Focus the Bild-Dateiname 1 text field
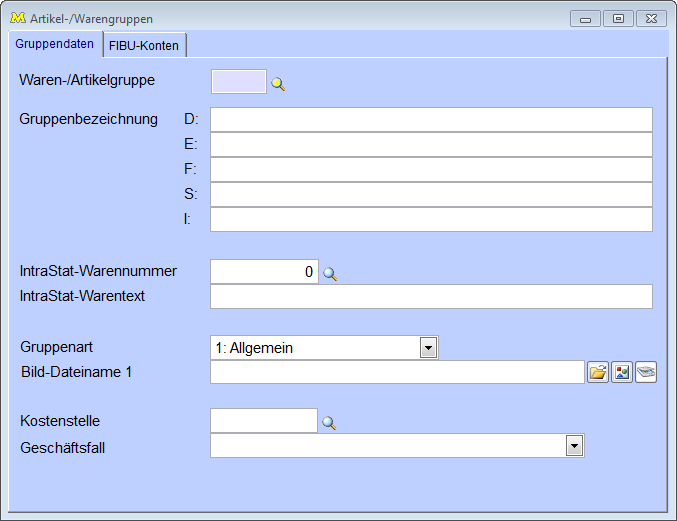This screenshot has height=521, width=677. (x=397, y=372)
